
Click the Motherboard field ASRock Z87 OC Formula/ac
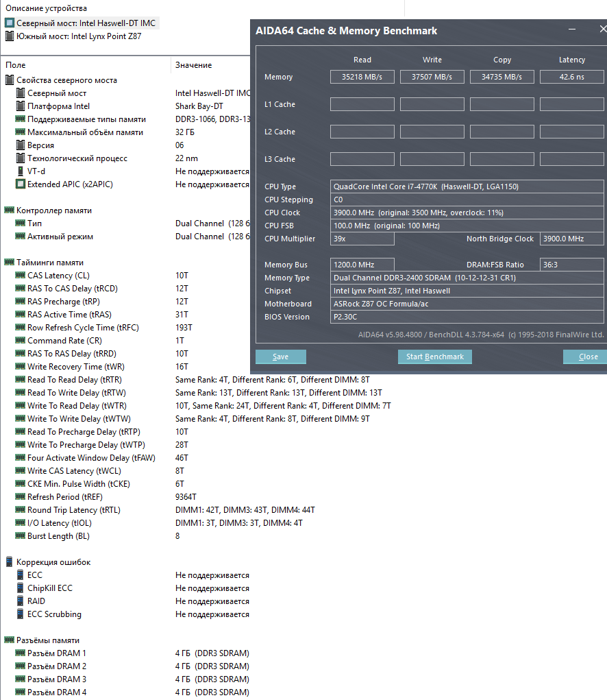(x=467, y=304)
